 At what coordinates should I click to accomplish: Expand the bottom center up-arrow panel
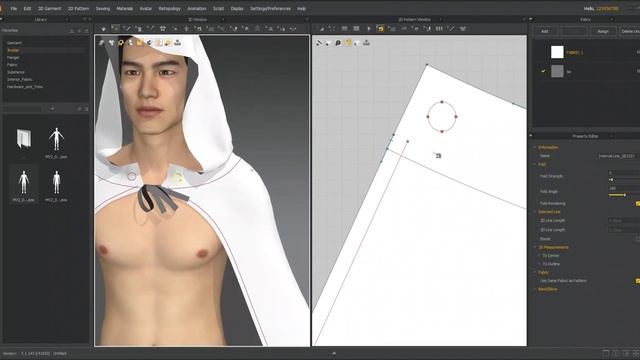(334, 353)
